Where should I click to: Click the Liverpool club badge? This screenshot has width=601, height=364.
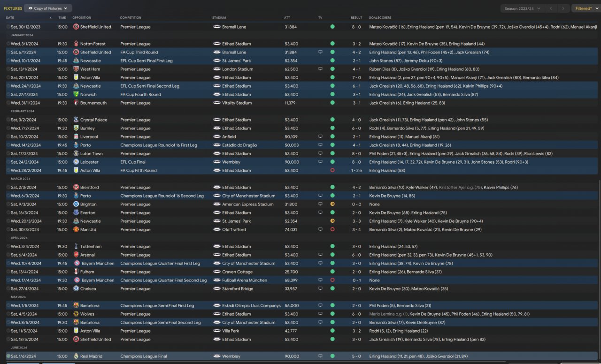(x=76, y=136)
